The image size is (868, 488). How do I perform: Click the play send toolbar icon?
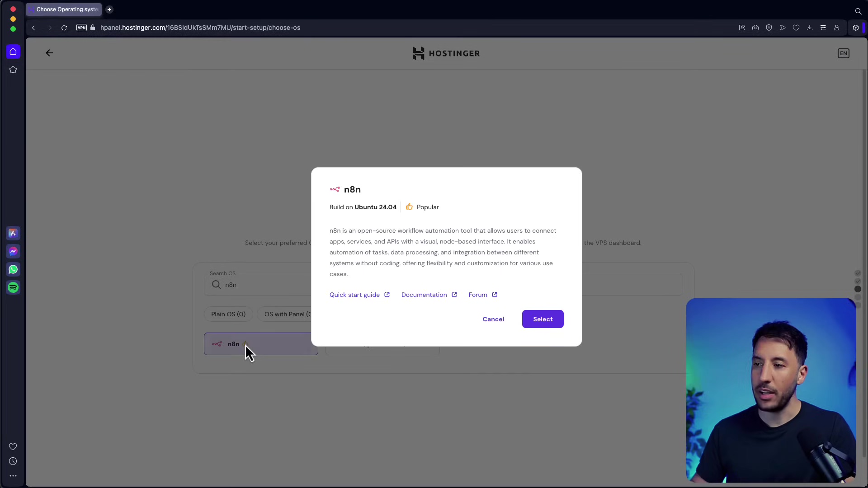pyautogui.click(x=783, y=28)
